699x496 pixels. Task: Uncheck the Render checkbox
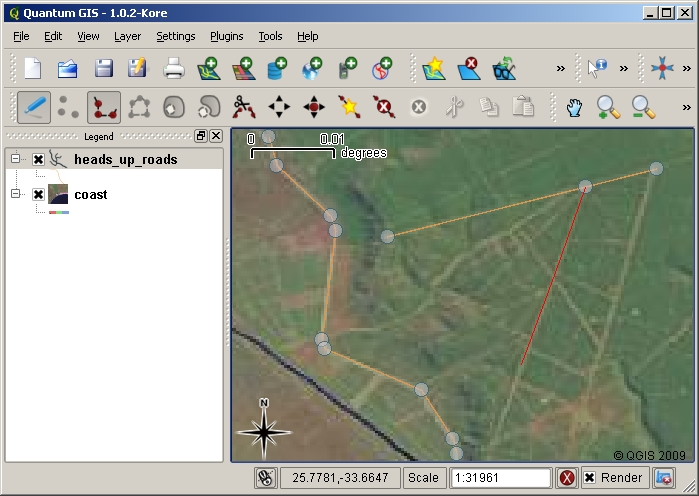[590, 478]
